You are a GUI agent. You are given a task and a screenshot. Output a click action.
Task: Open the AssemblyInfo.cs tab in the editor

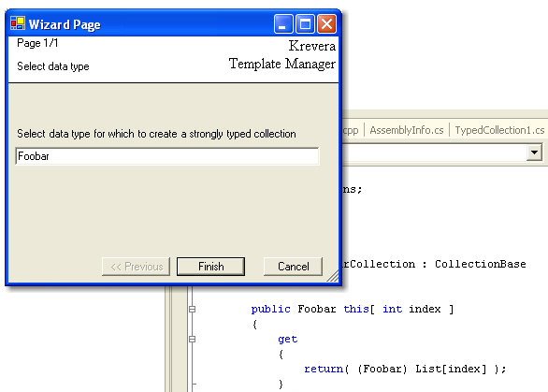[407, 130]
